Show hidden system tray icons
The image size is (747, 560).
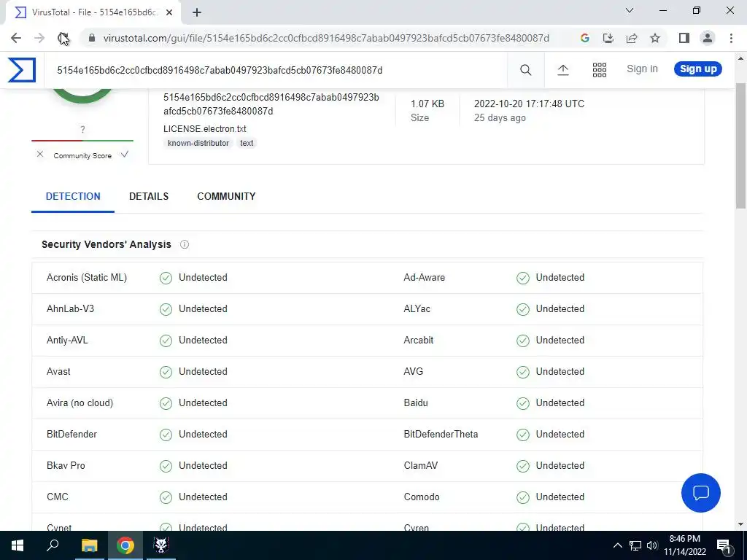pyautogui.click(x=617, y=545)
